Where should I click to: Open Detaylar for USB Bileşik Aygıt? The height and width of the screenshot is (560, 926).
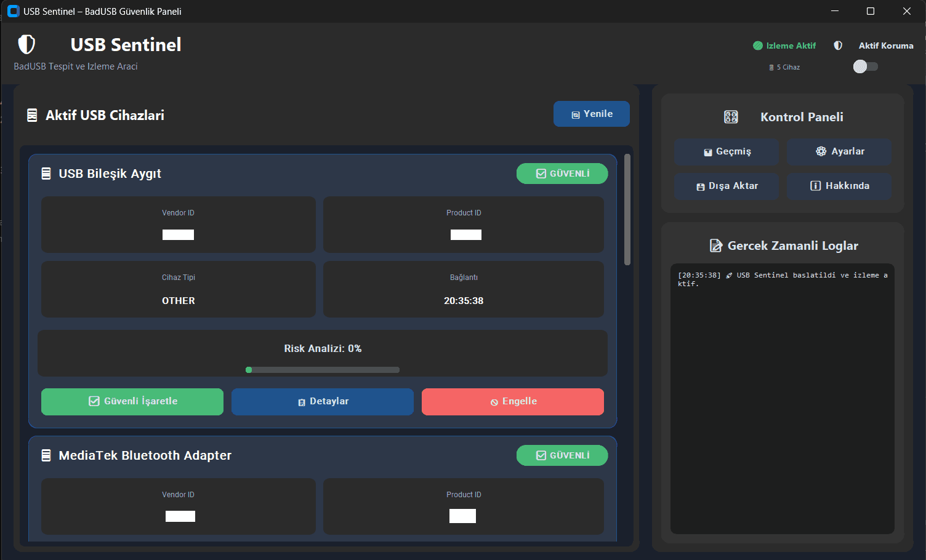[323, 402]
